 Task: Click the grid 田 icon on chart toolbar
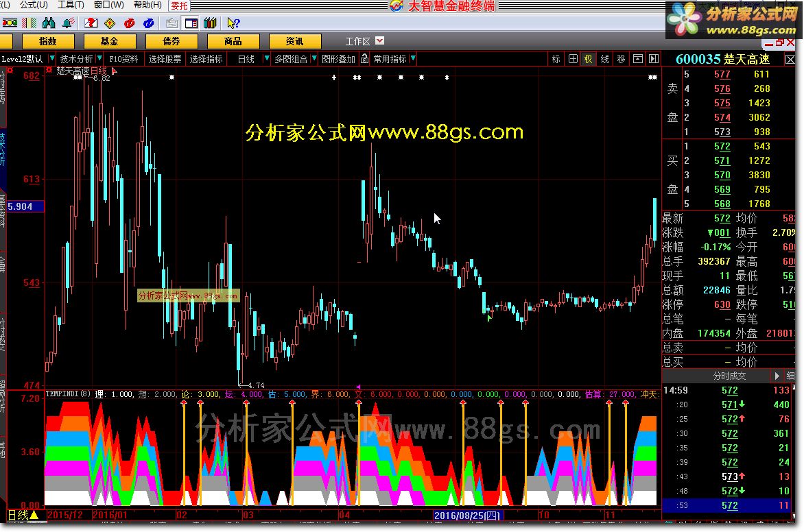point(573,59)
